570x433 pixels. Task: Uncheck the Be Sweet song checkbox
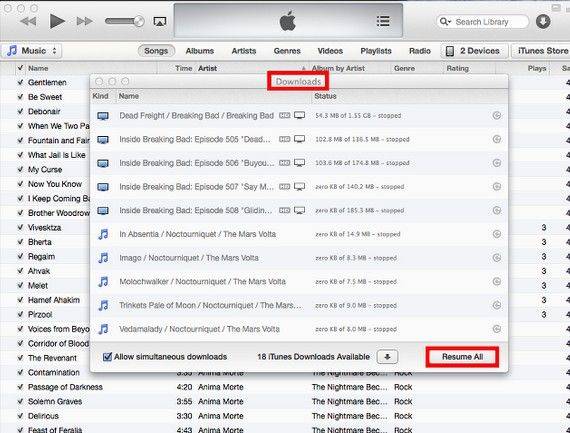point(20,97)
